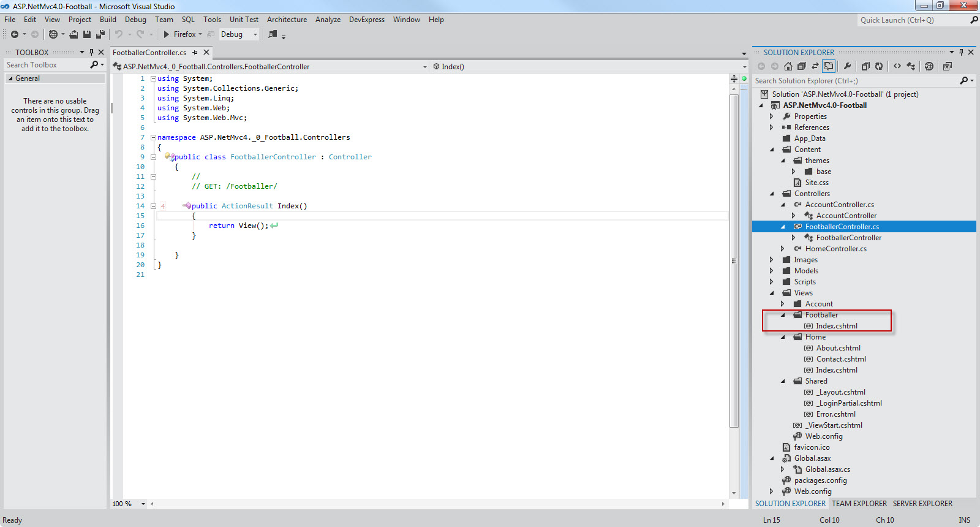The height and width of the screenshot is (527, 980).
Task: Click the Open File toolbar icon
Action: pos(73,34)
